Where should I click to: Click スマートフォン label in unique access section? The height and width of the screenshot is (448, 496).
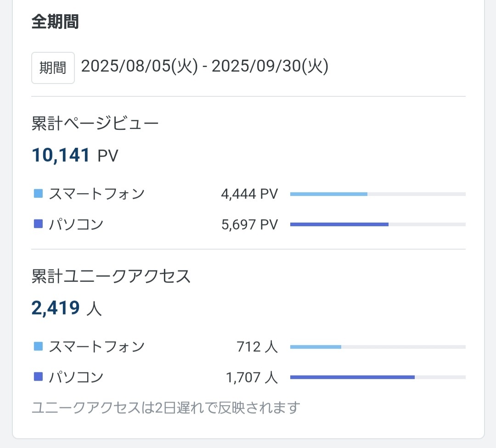[96, 347]
